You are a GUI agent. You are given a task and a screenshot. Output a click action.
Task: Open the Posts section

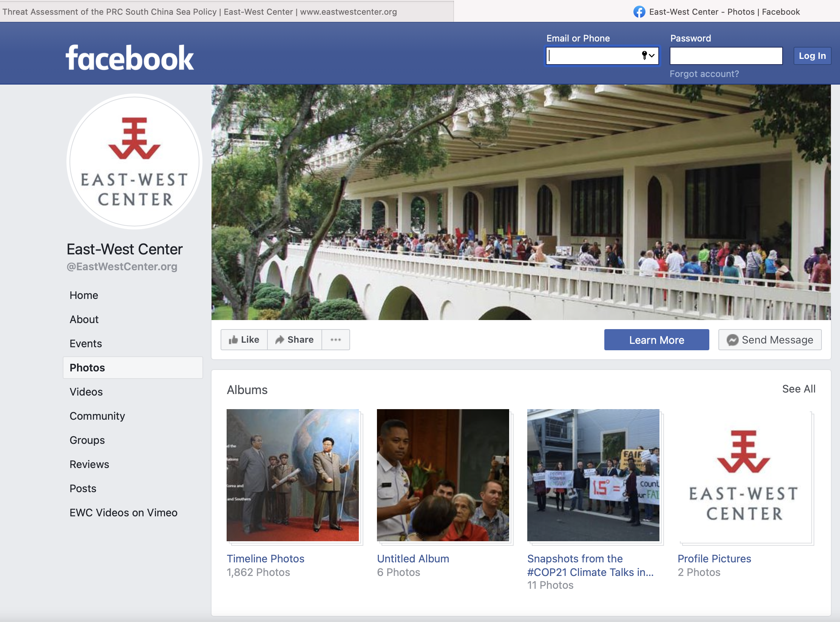tap(83, 488)
